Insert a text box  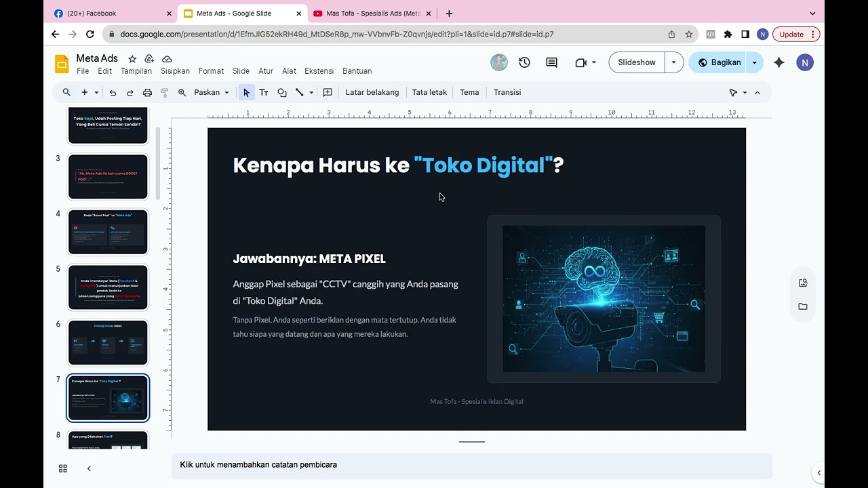point(264,92)
